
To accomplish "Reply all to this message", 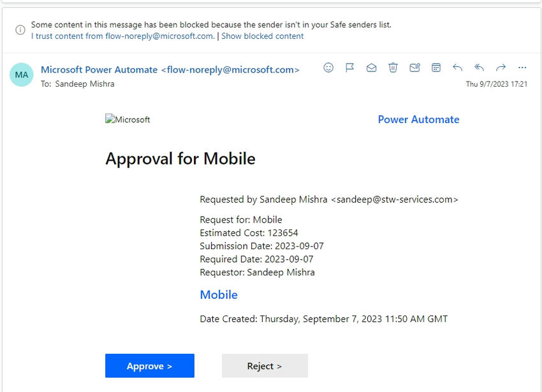I will [479, 68].
